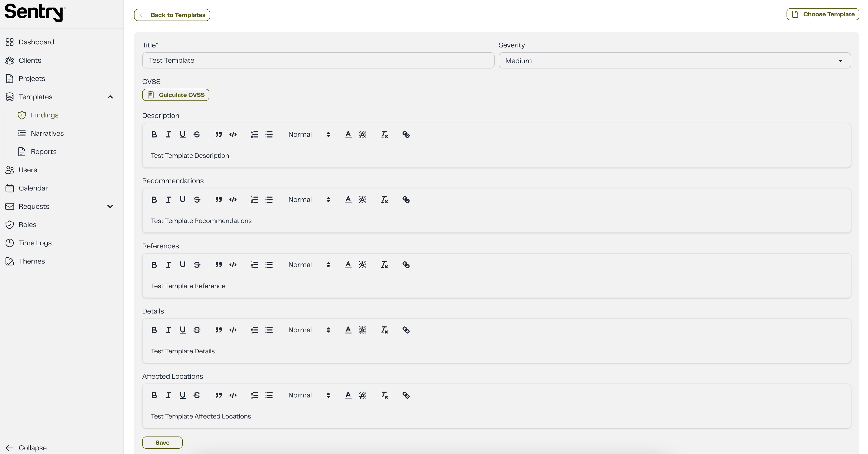The image size is (868, 454).
Task: Apply numbered list in the Description editor
Action: [254, 134]
